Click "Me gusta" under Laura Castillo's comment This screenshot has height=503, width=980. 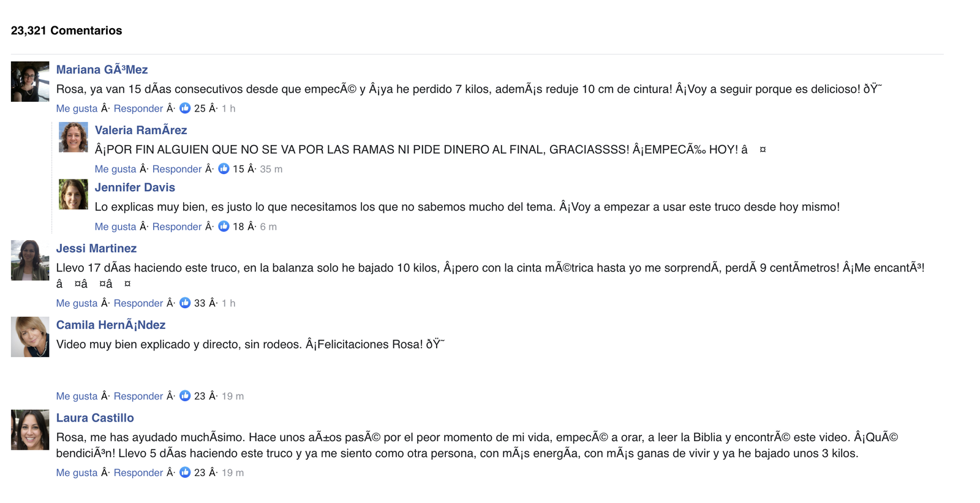coord(77,473)
